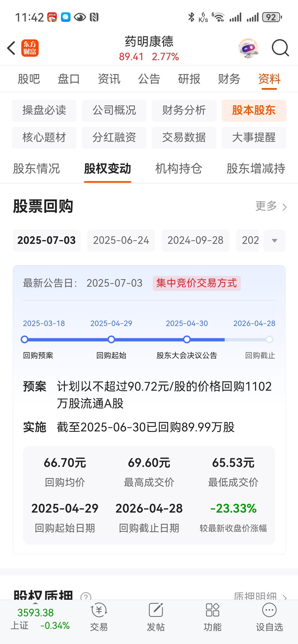The width and height of the screenshot is (298, 644).
Task: Switch to the 财务 tab
Action: (229, 79)
